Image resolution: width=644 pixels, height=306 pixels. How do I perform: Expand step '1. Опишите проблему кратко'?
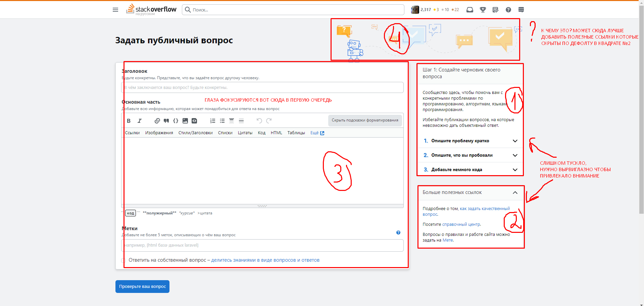470,141
